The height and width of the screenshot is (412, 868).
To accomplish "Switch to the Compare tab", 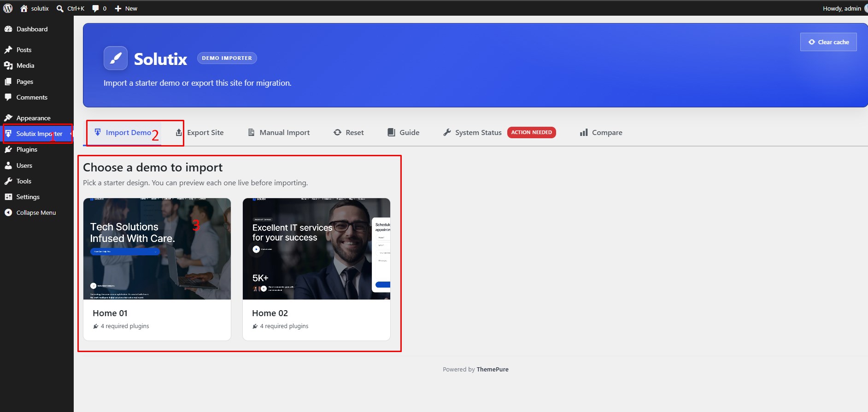I will point(601,133).
